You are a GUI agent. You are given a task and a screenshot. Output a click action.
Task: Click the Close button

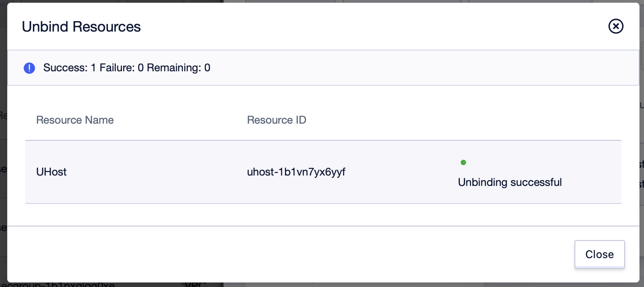tap(599, 255)
